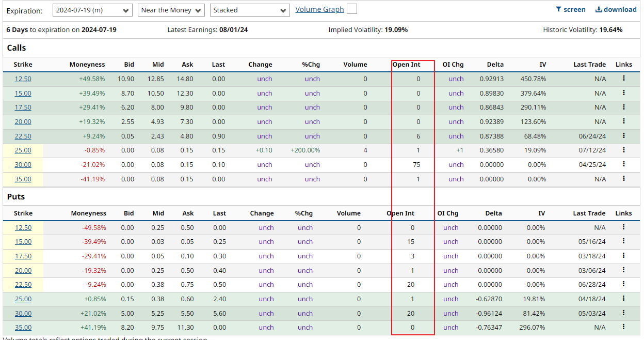644x340 pixels.
Task: Toggle the Volume Graph checkbox
Action: pyautogui.click(x=351, y=9)
